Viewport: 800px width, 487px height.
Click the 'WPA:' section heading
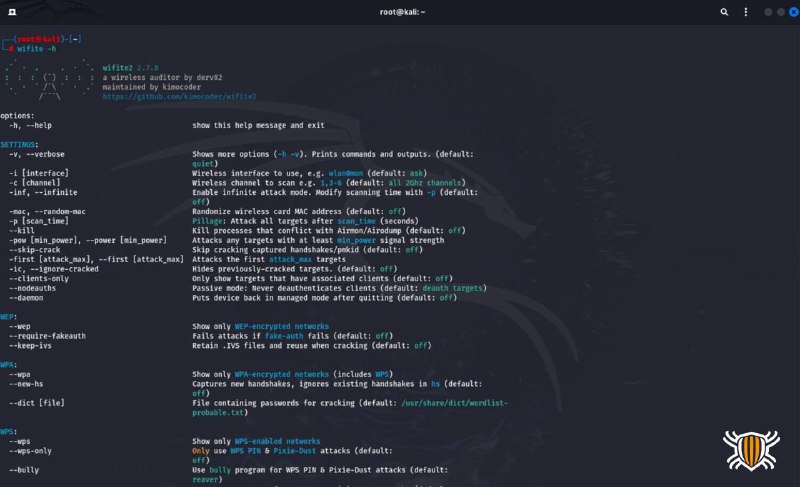(x=9, y=365)
